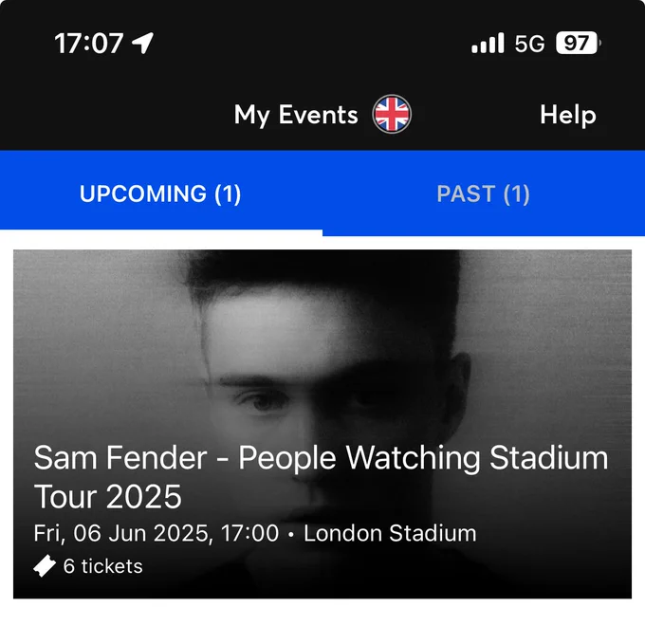Tap the white underline under UPCOMING tab
Screen dimensions: 645x644
[x=161, y=232]
